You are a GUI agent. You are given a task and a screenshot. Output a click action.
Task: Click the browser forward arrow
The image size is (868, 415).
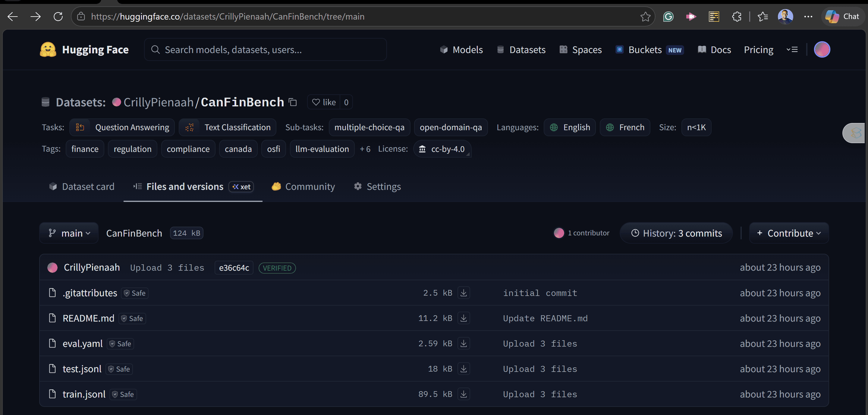[x=35, y=17]
